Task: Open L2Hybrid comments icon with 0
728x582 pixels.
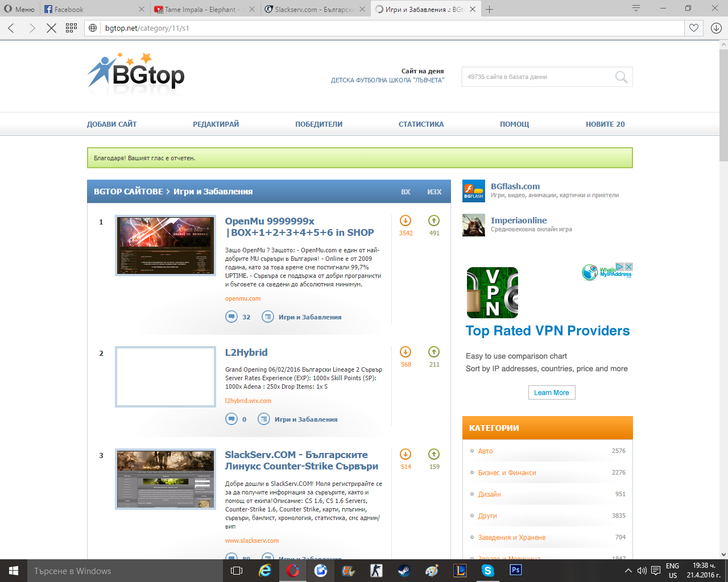Action: coord(231,419)
